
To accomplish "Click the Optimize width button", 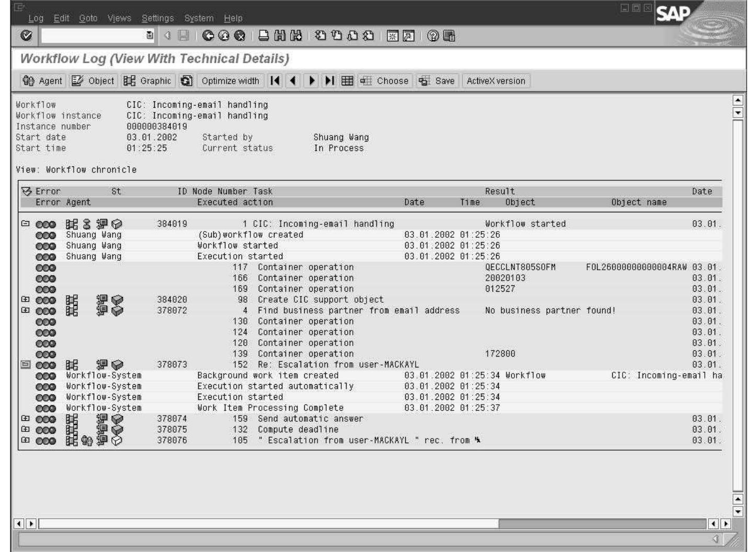I will click(230, 81).
